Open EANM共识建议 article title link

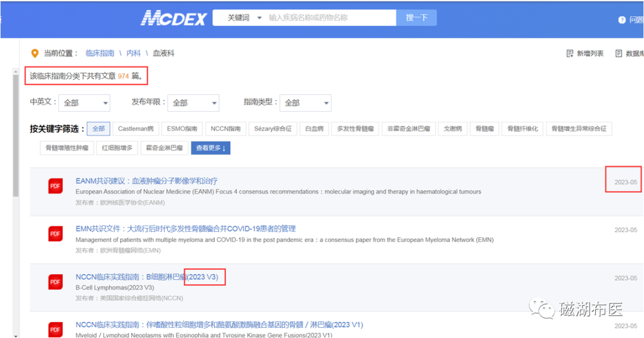point(147,181)
